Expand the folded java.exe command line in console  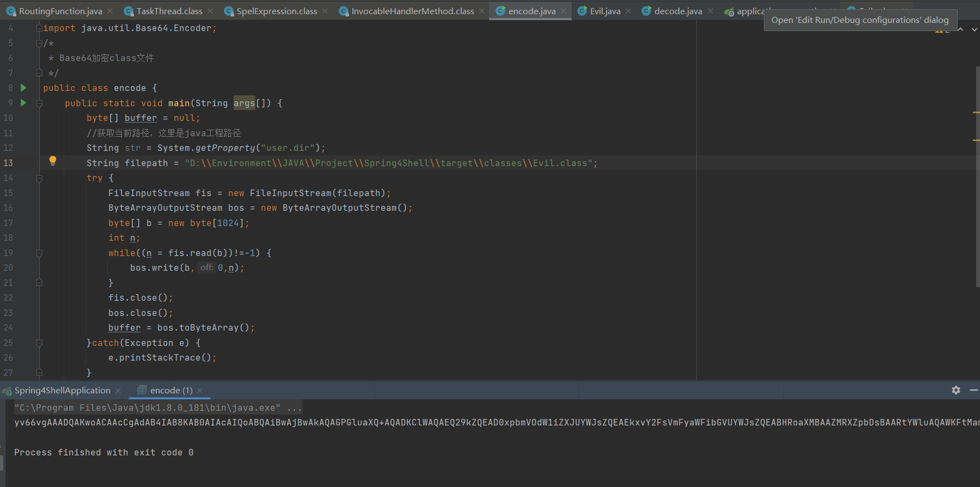tap(294, 407)
